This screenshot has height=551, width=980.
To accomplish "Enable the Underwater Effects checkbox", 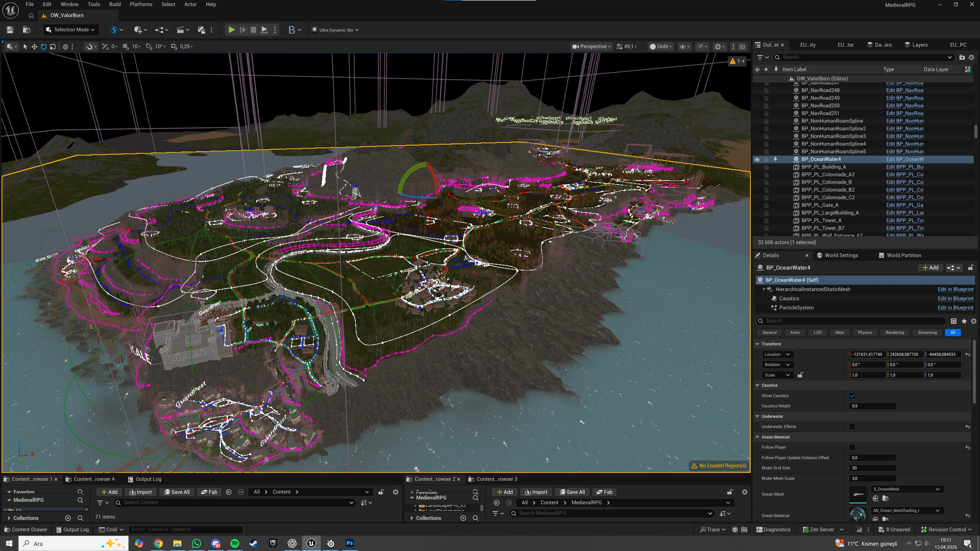I will pos(852,426).
